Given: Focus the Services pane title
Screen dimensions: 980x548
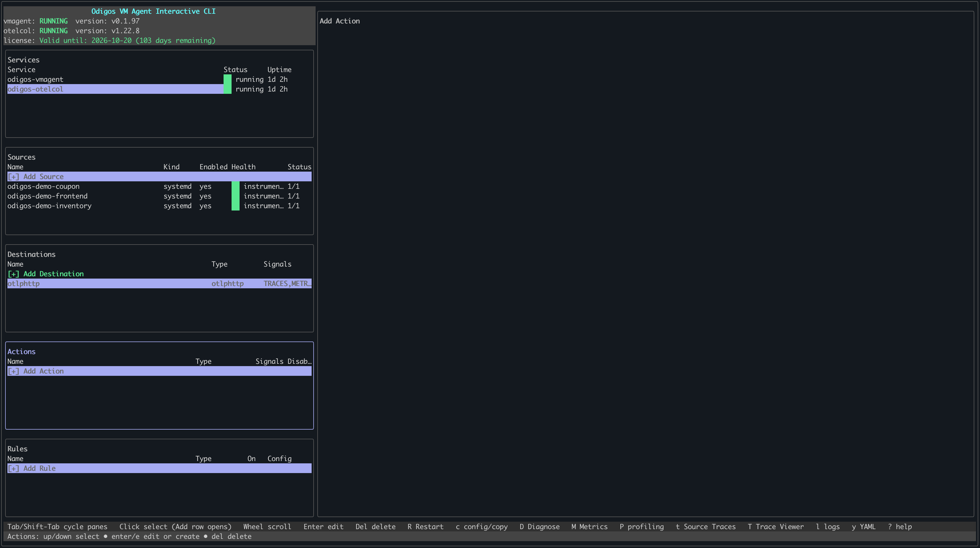Looking at the screenshot, I should click(24, 60).
